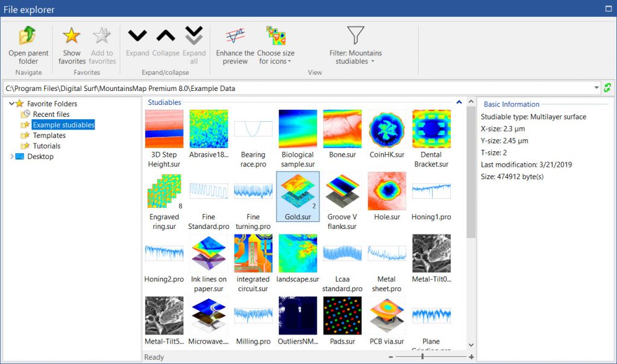
Task: Select Lcaa standard.pro thumbnail
Action: click(342, 253)
